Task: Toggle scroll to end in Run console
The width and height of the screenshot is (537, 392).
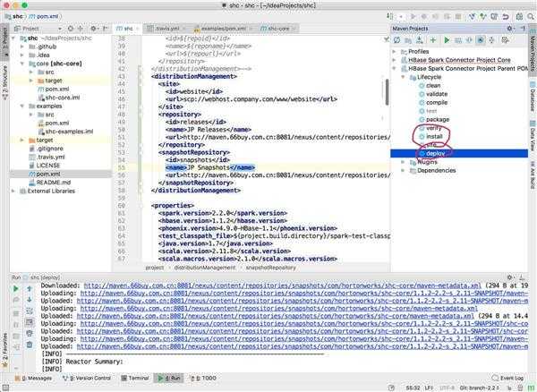Action: (30, 322)
